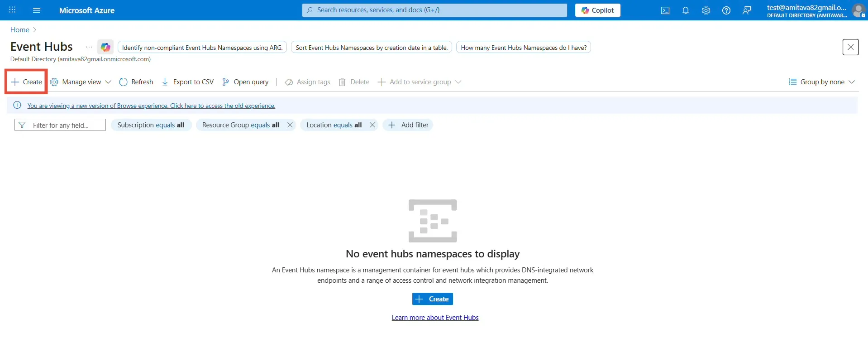View notifications bell
This screenshot has height=358, width=868.
(686, 10)
